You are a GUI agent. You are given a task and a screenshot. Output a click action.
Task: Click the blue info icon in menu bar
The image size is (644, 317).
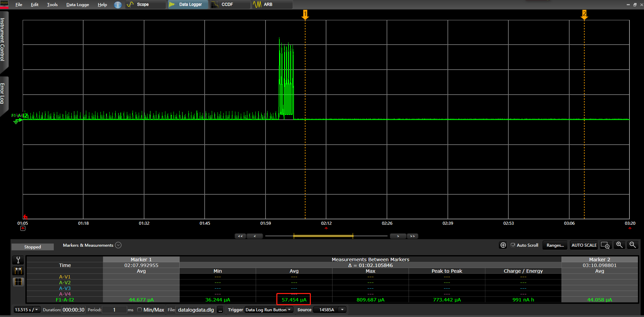(118, 5)
